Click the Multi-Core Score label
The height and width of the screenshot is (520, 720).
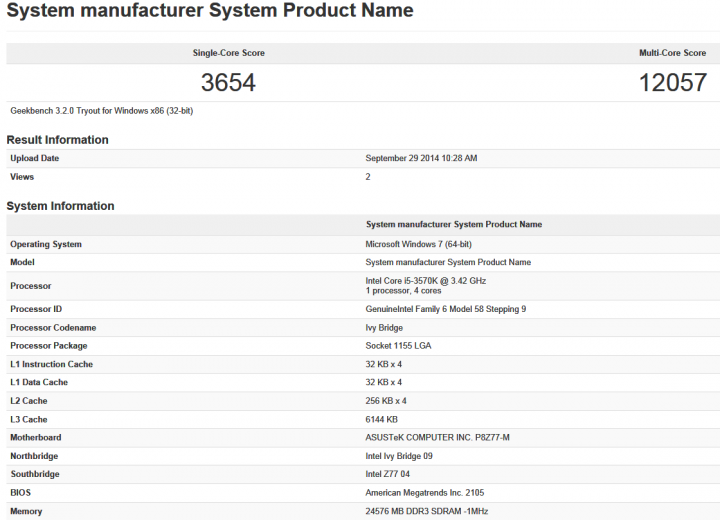pyautogui.click(x=673, y=53)
